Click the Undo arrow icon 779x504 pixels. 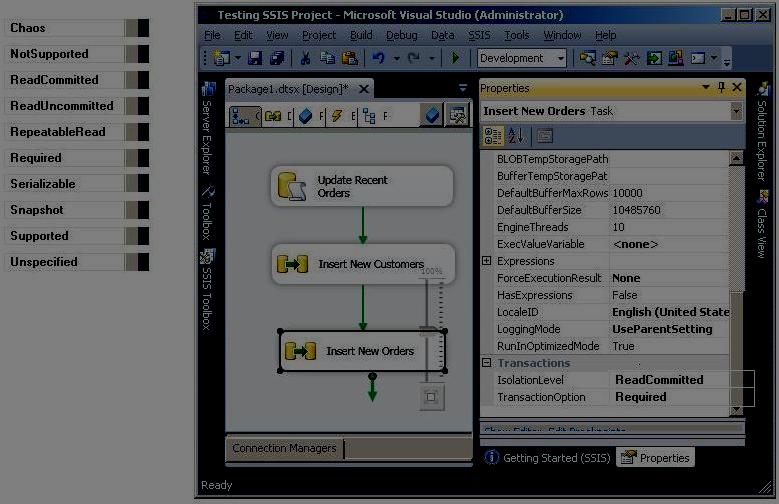tap(379, 59)
